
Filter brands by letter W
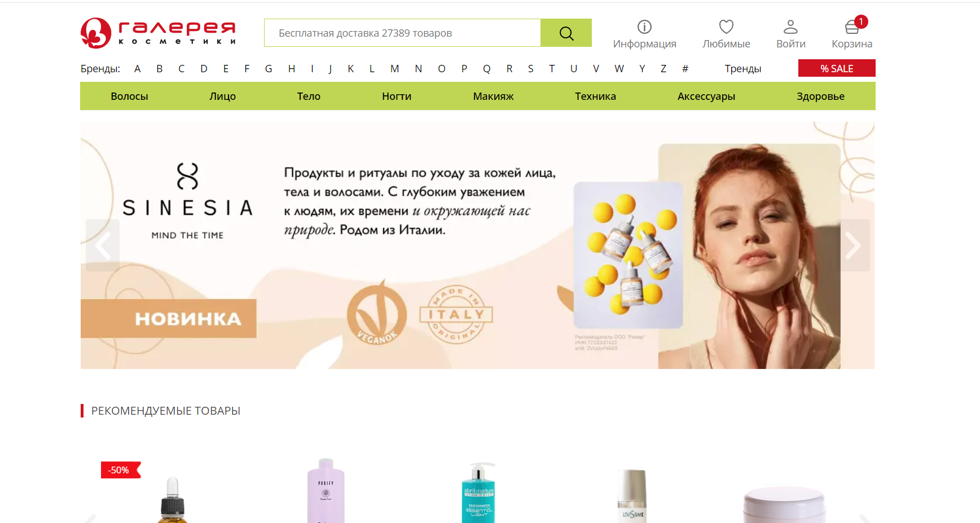[x=619, y=68]
